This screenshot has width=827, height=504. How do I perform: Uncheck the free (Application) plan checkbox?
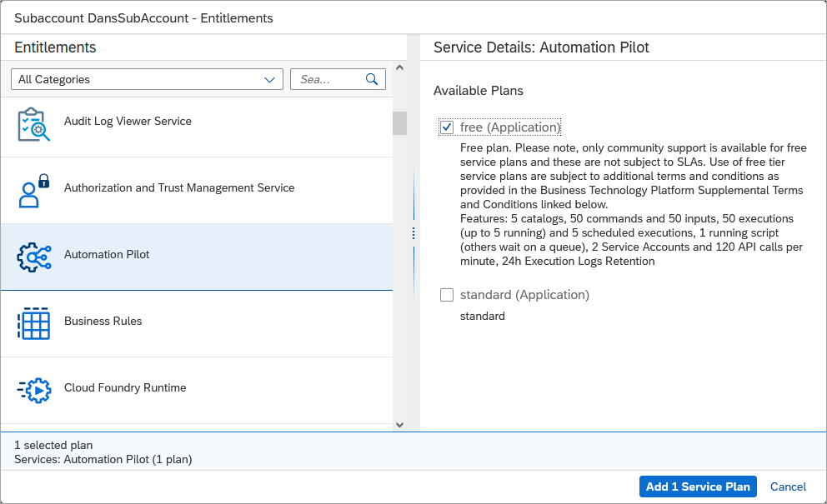tap(447, 127)
